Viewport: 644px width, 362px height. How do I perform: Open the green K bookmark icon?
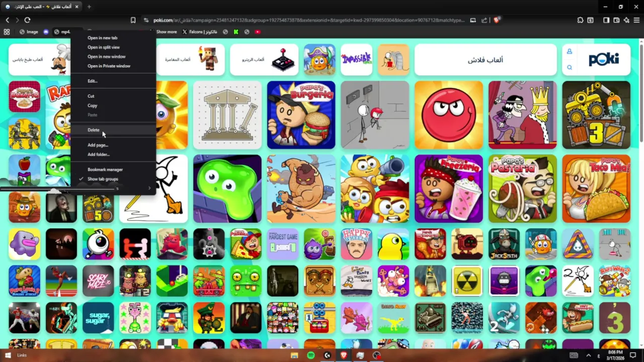(x=236, y=32)
